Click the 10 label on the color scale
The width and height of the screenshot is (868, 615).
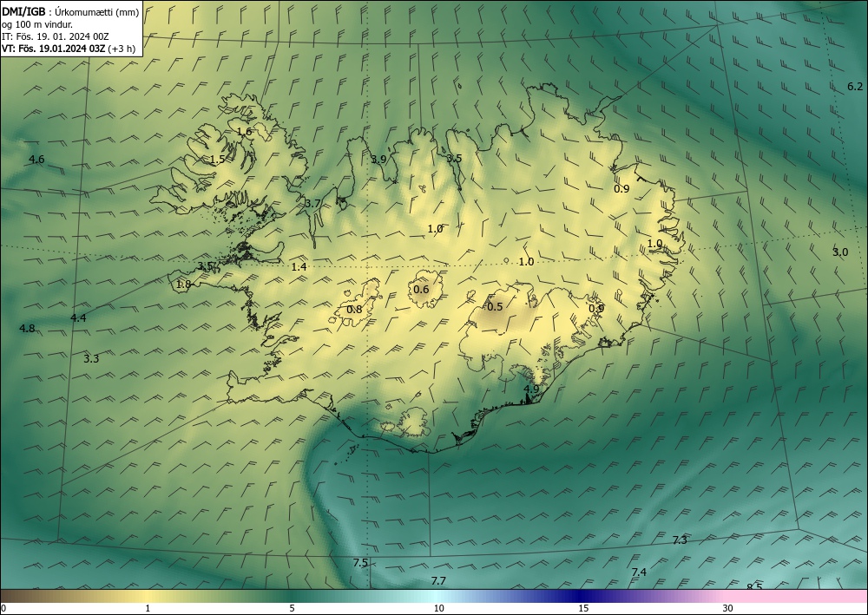pos(438,608)
